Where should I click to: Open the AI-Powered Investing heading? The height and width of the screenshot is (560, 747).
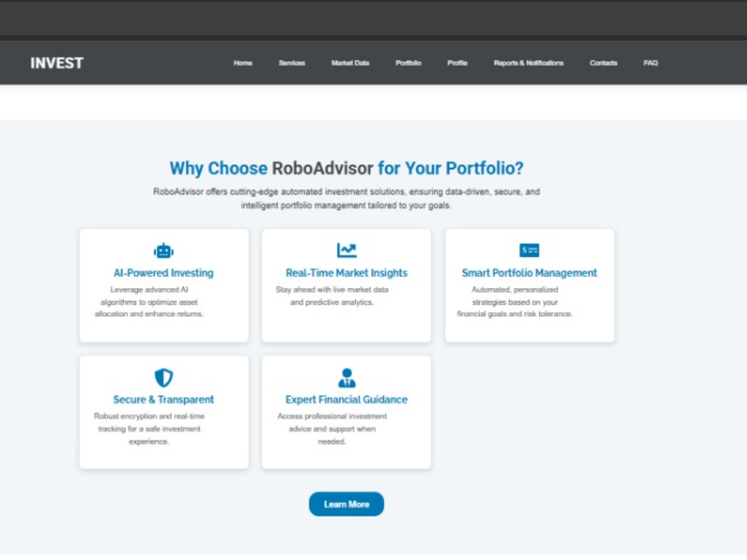pyautogui.click(x=164, y=273)
